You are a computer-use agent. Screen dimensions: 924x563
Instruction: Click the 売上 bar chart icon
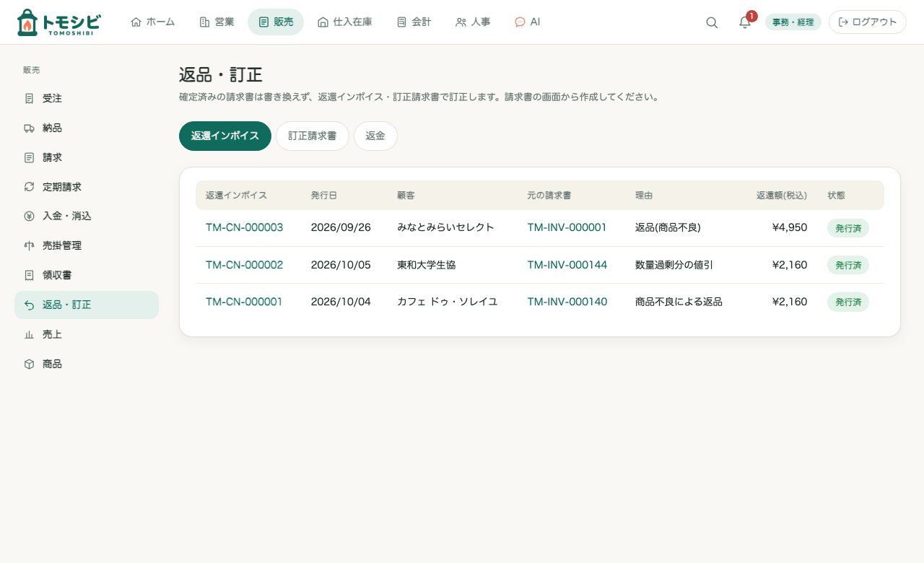pyautogui.click(x=29, y=334)
